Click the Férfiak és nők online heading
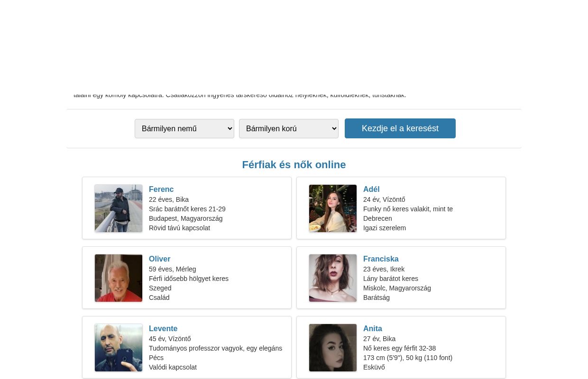588x379 pixels. coord(294,165)
